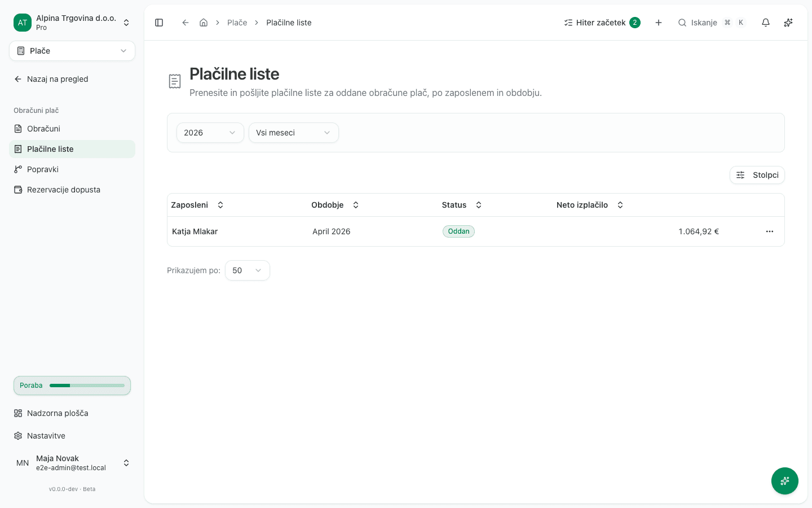Toggle the sidebar panel icon

[x=159, y=23]
